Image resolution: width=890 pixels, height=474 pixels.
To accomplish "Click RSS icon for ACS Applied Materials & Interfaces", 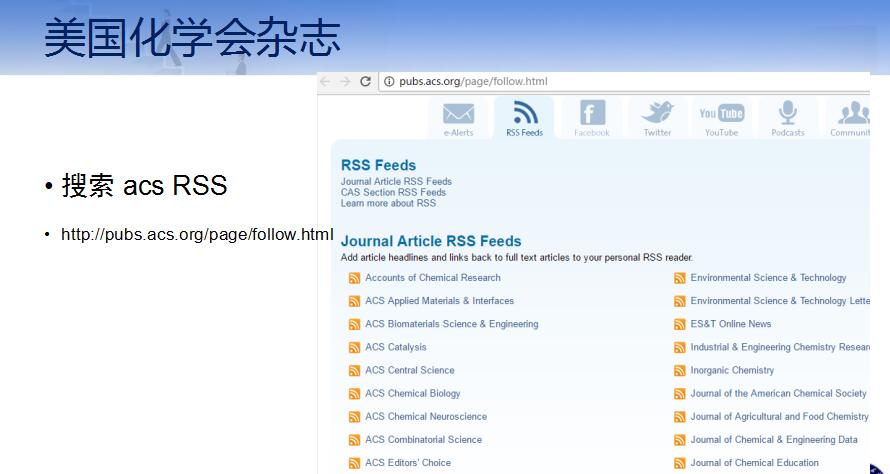I will pos(354,301).
